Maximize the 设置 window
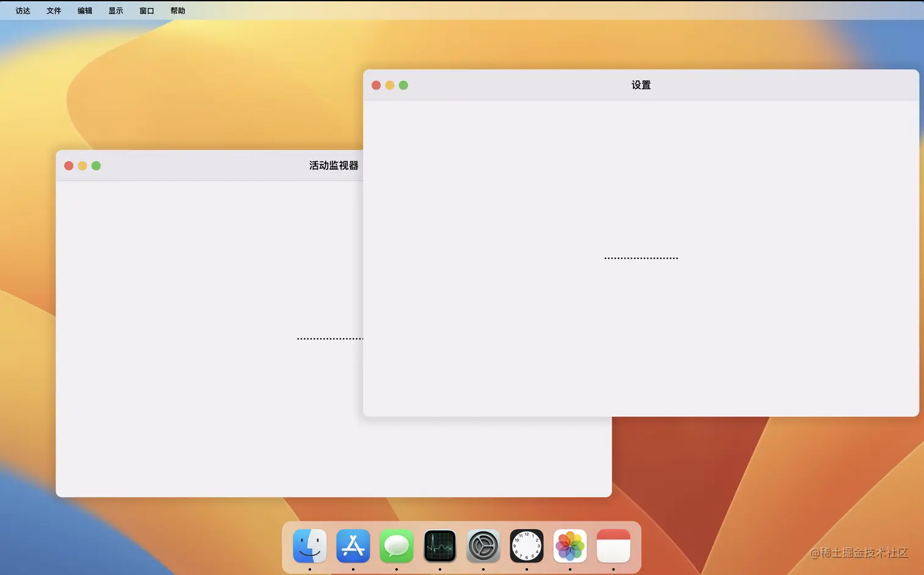Image resolution: width=924 pixels, height=575 pixels. [x=403, y=85]
